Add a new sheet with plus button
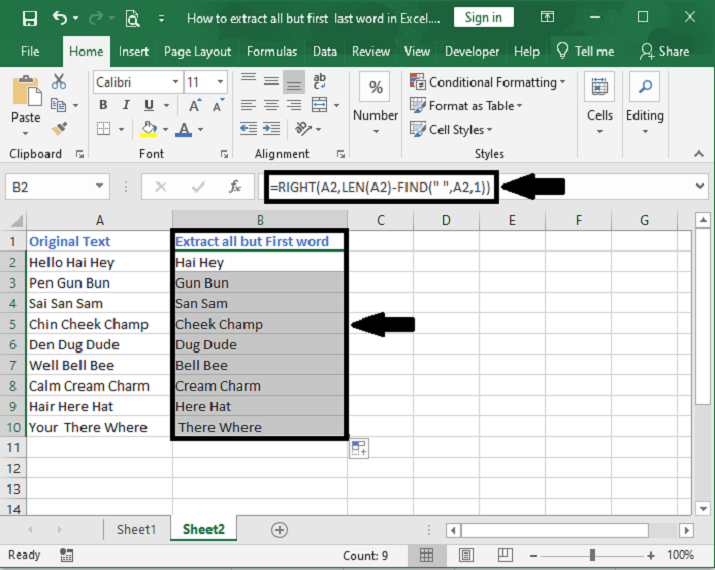 pos(279,530)
